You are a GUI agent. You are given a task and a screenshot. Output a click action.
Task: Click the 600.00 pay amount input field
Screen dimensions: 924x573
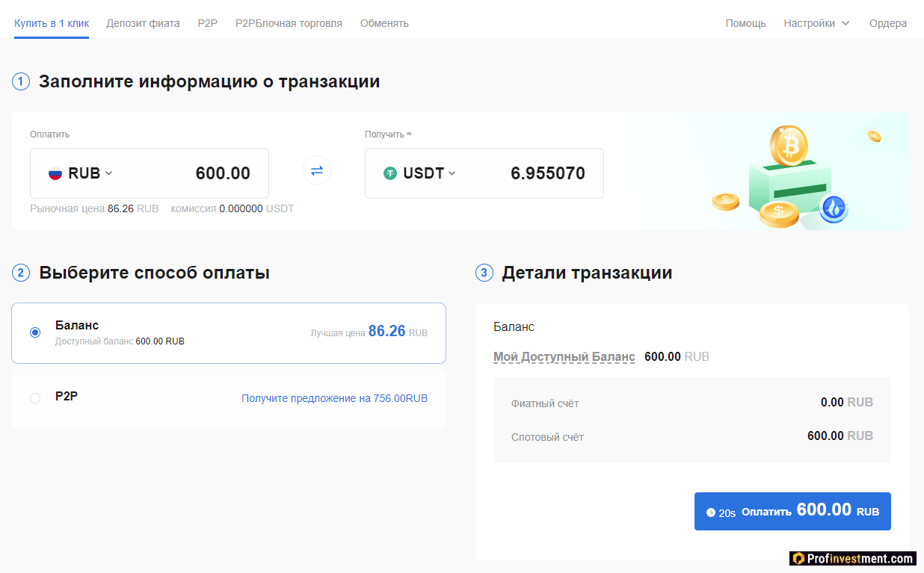(x=223, y=173)
